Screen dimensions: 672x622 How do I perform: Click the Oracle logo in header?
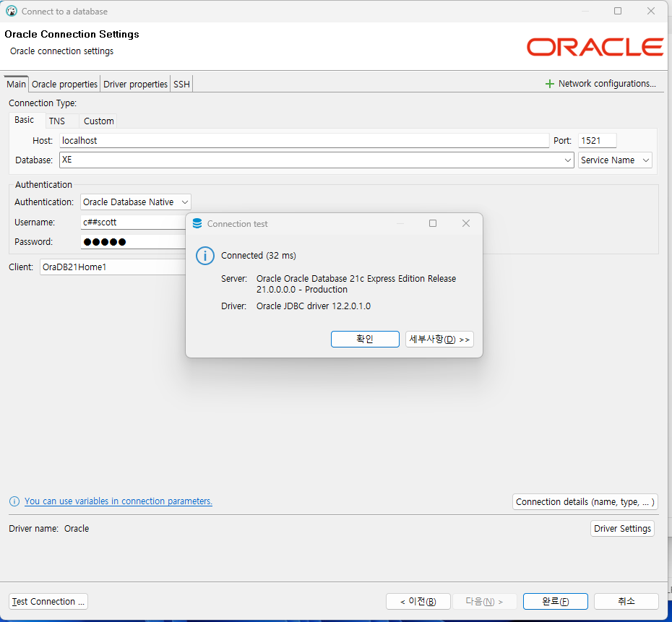click(x=595, y=47)
